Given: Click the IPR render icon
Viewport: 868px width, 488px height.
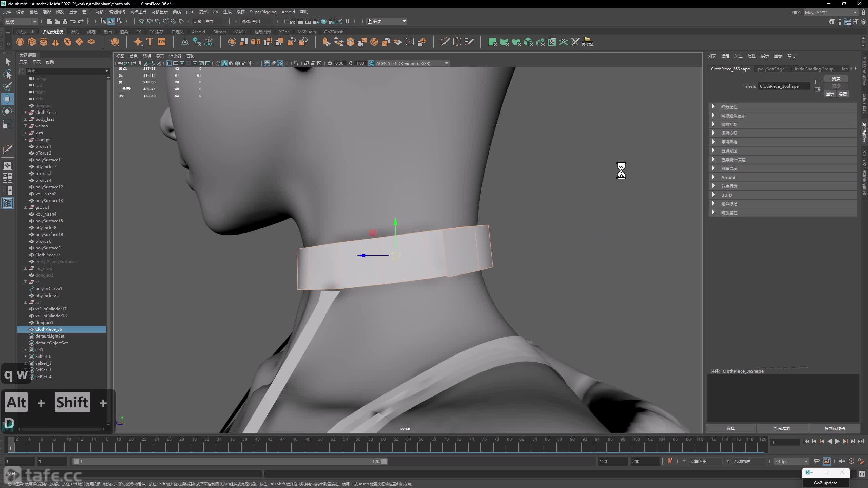Looking at the screenshot, I should point(308,21).
